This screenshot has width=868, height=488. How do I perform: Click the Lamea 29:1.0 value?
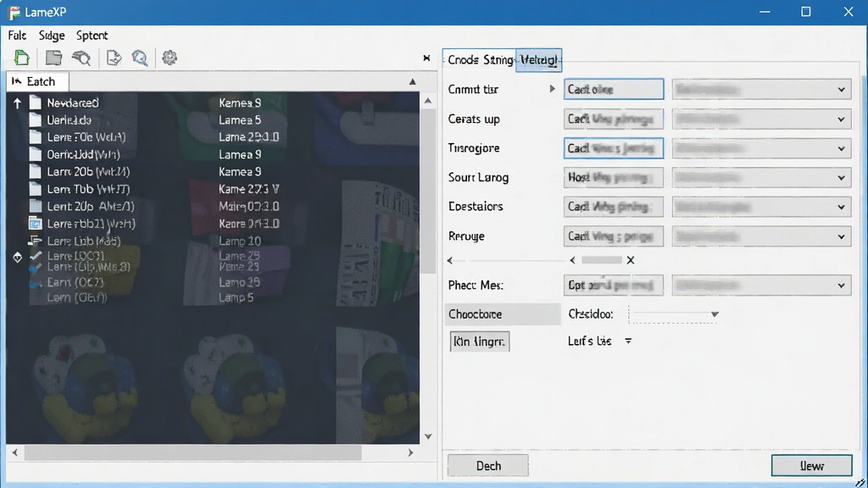tap(248, 137)
